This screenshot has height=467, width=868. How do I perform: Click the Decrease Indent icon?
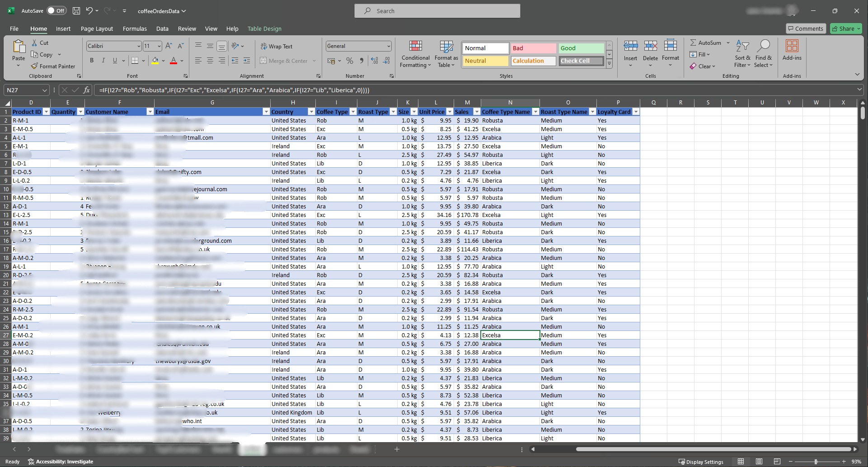[235, 61]
